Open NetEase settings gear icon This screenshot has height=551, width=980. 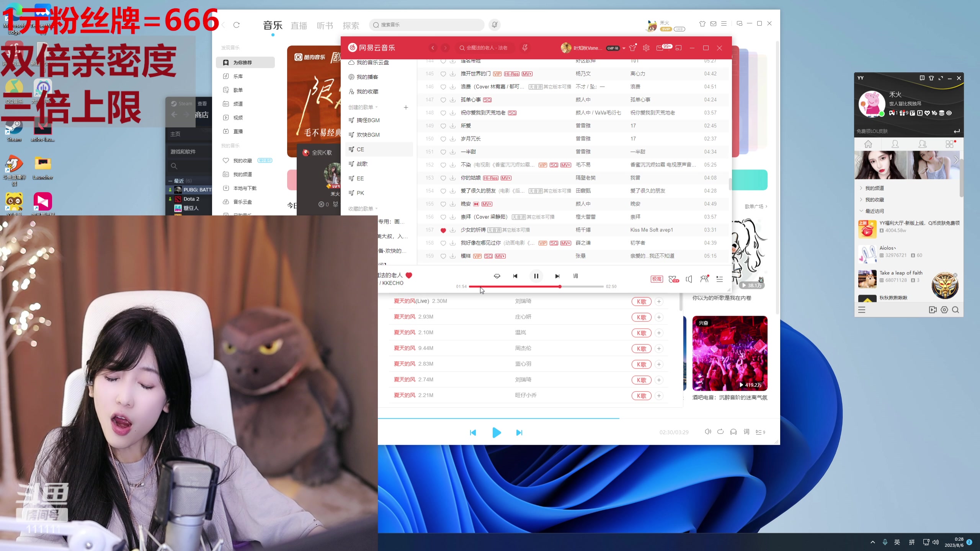click(646, 47)
